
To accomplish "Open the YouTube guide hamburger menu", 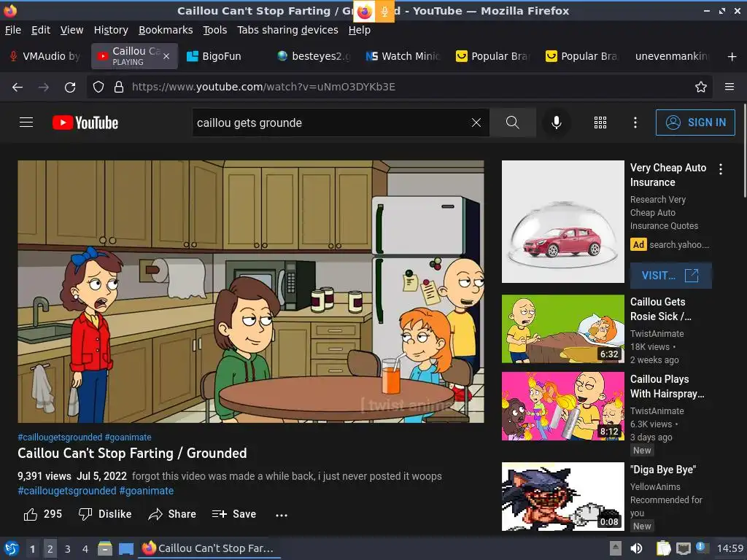I will [26, 122].
